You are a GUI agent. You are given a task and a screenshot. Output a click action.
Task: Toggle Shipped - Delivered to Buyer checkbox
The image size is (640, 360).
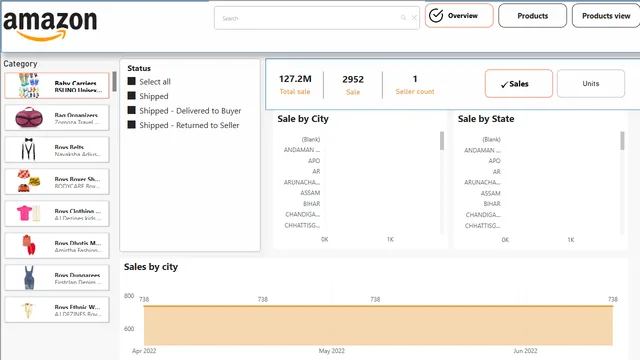pyautogui.click(x=131, y=110)
